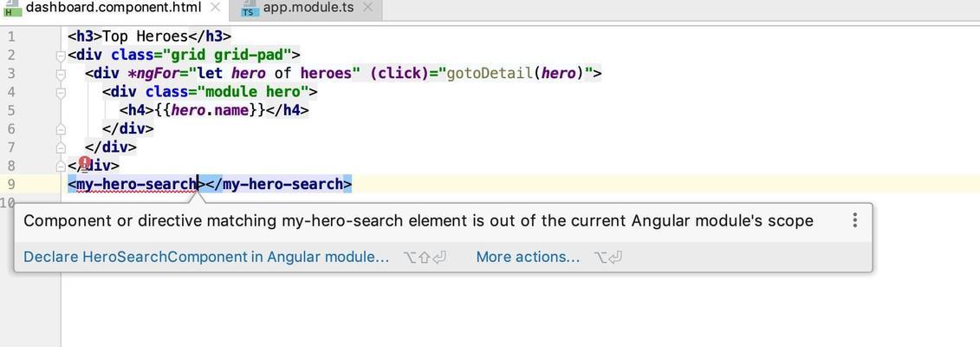
Task: Close the dashboard.component.html tab
Action: tap(215, 8)
